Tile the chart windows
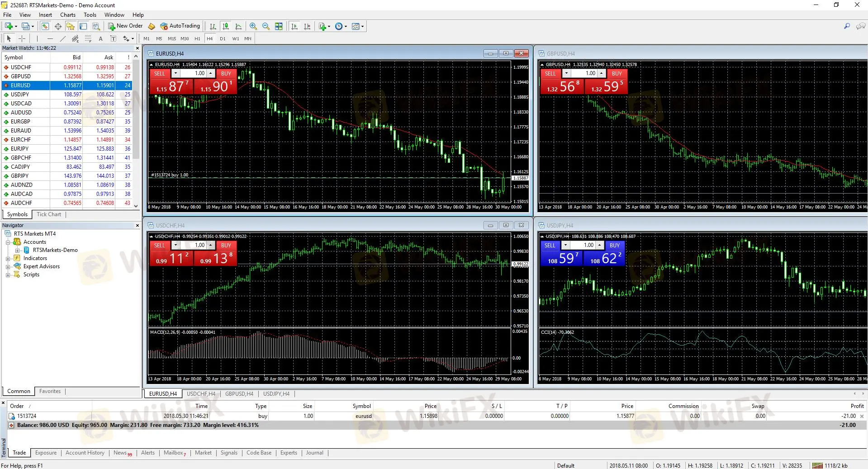 (279, 26)
